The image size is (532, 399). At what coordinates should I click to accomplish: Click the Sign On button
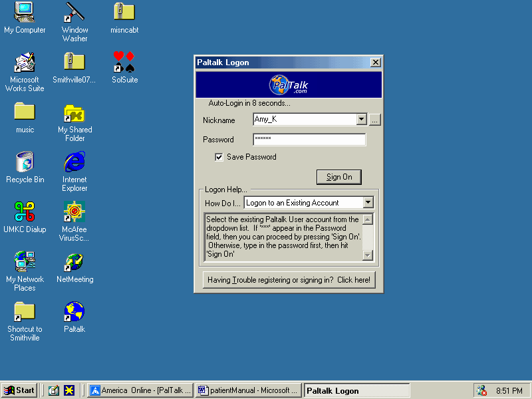point(339,177)
